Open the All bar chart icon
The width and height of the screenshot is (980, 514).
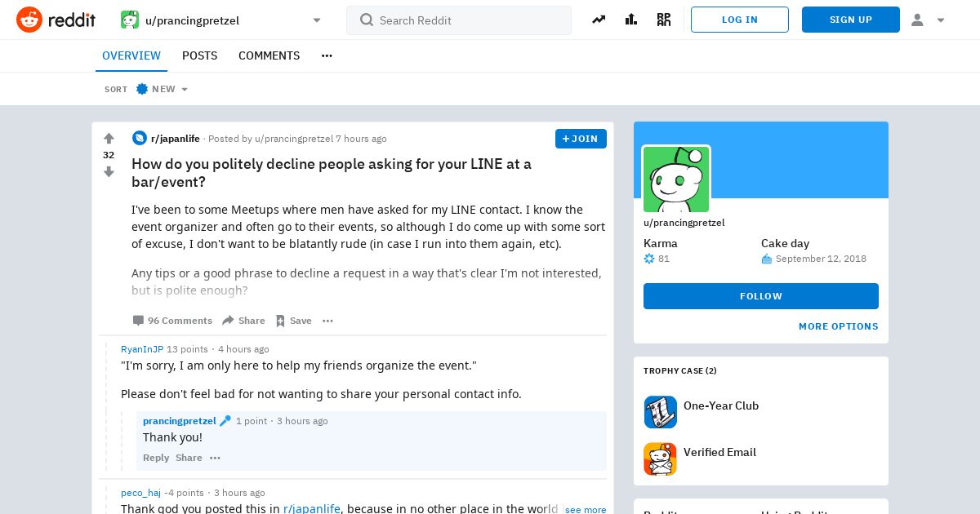click(631, 20)
